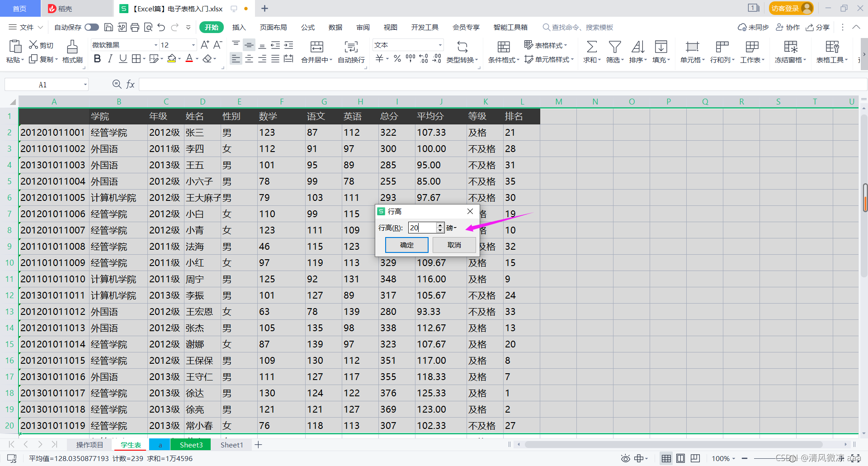Click the Wrap Text (自动换行) icon

point(351,47)
